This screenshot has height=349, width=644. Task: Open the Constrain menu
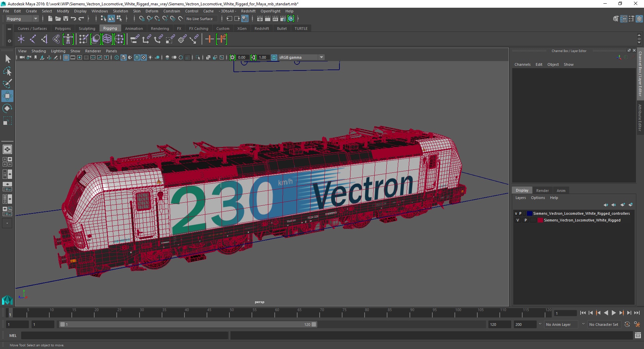click(x=171, y=11)
